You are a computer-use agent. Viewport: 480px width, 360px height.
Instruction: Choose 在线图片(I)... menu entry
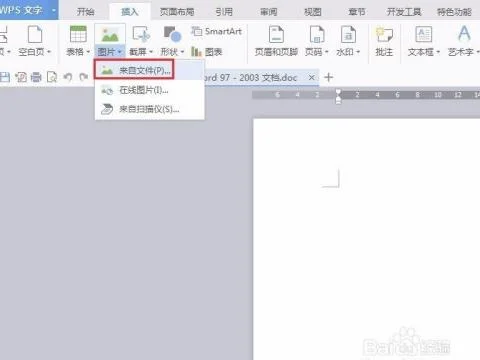pos(149,90)
